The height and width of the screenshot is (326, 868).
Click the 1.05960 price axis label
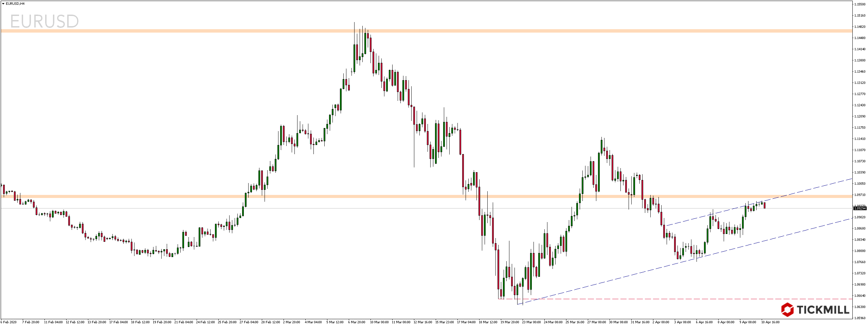[x=860, y=318]
